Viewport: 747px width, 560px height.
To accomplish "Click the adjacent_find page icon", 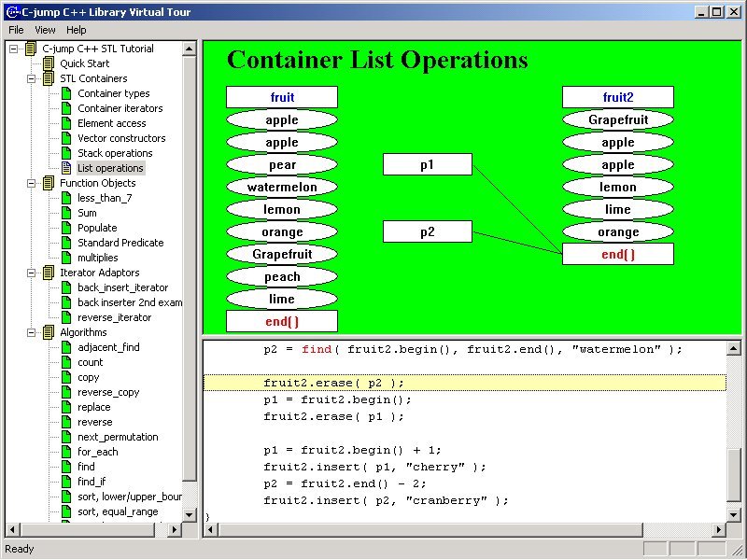I will tap(66, 347).
